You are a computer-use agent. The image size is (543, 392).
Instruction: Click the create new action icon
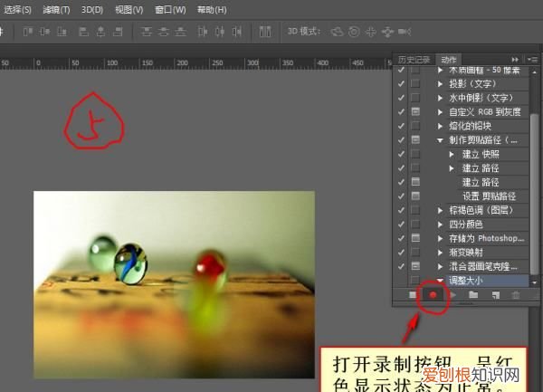(x=496, y=295)
